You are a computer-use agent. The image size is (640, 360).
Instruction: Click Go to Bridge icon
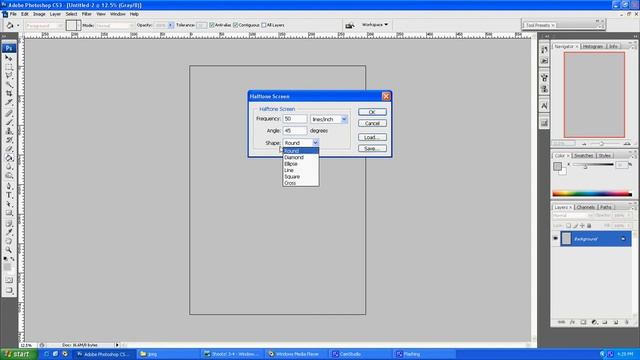pos(350,25)
